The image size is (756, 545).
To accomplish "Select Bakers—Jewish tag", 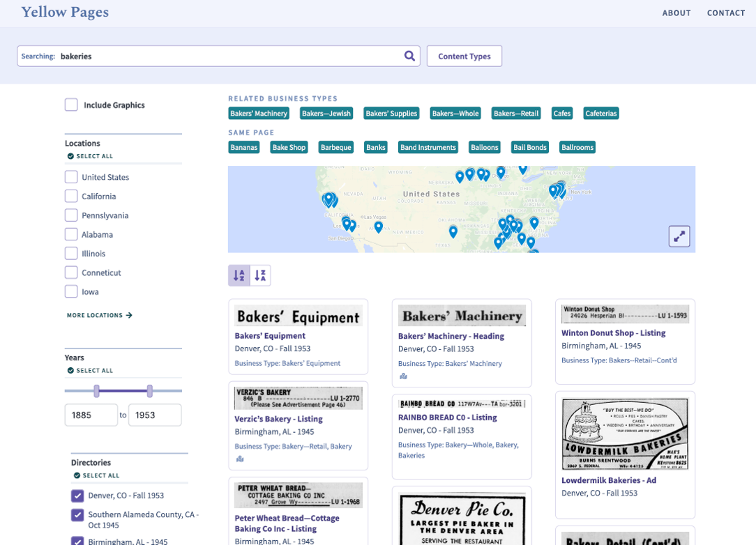I will [x=326, y=113].
